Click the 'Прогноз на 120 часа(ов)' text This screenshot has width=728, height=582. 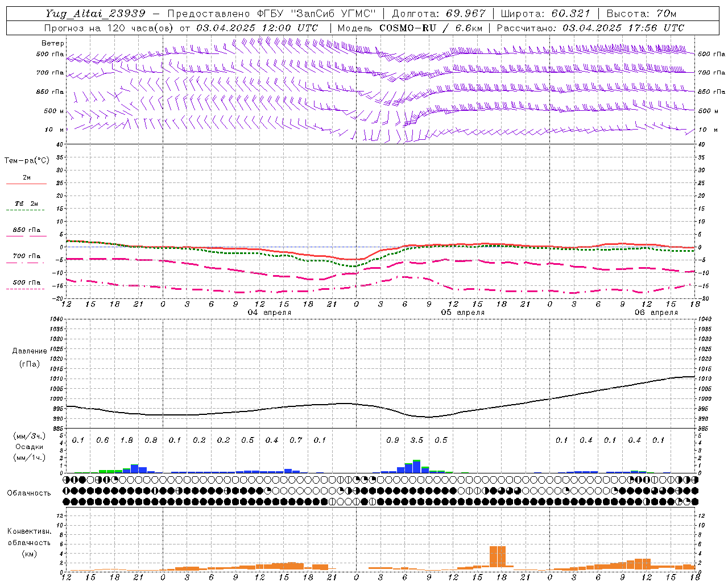click(109, 28)
